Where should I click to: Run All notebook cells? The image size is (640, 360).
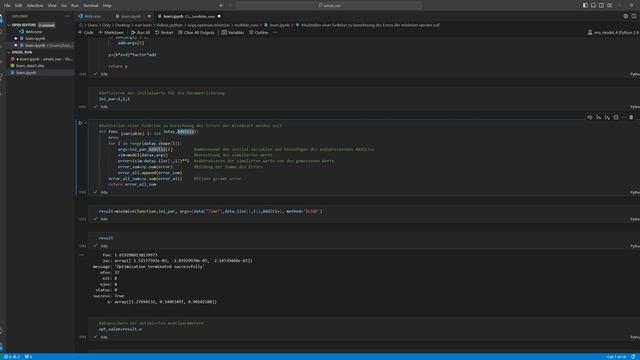click(140, 32)
